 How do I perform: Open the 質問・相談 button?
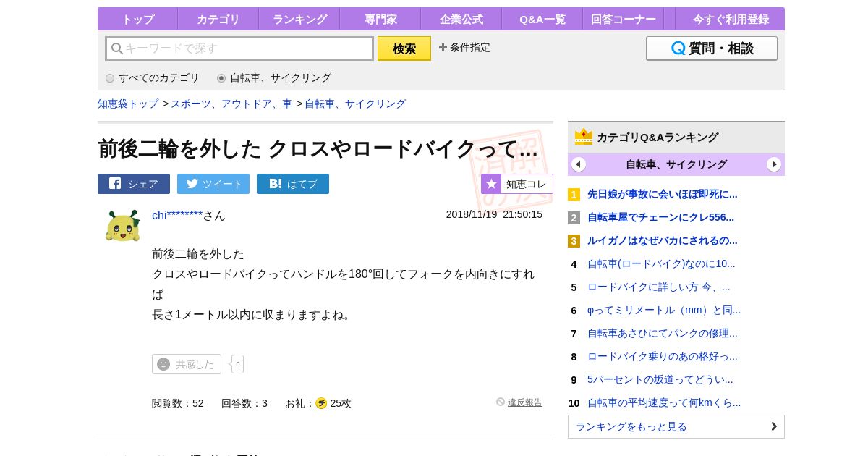(712, 48)
